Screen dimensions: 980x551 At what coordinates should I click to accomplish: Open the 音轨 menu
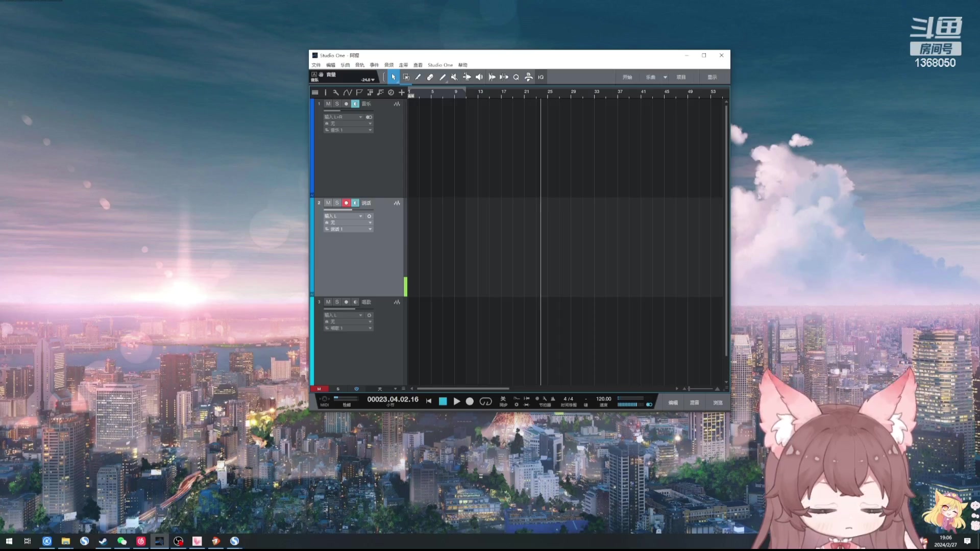pyautogui.click(x=359, y=65)
